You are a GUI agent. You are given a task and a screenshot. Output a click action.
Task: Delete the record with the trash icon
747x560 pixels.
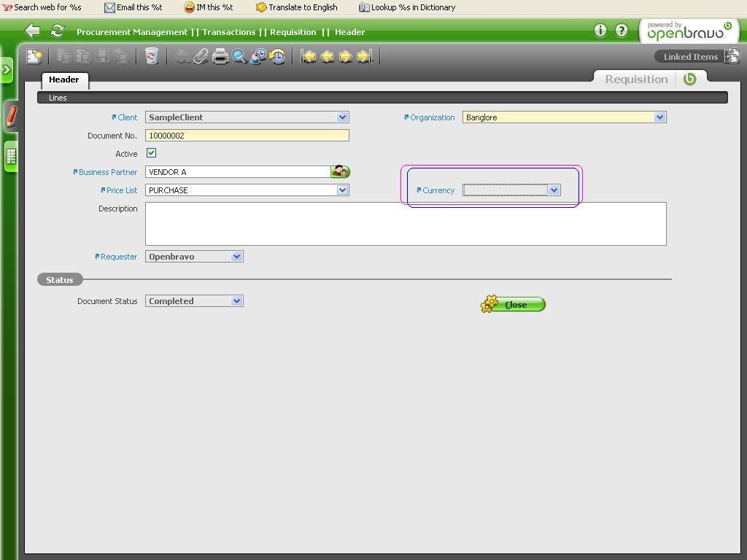[151, 56]
